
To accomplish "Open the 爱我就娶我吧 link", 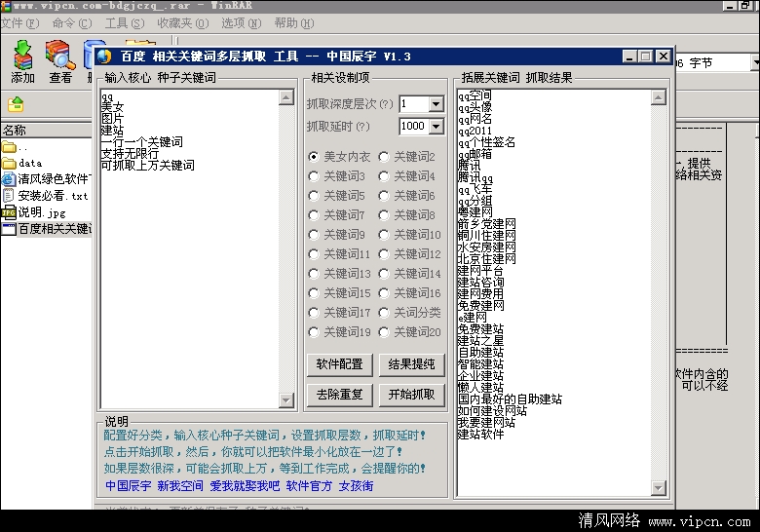I will 245,486.
